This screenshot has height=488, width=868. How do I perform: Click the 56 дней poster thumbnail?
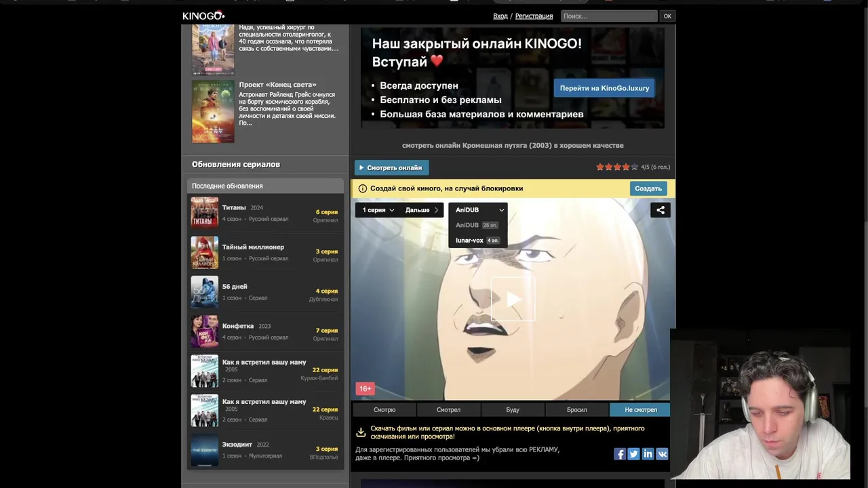[205, 291]
